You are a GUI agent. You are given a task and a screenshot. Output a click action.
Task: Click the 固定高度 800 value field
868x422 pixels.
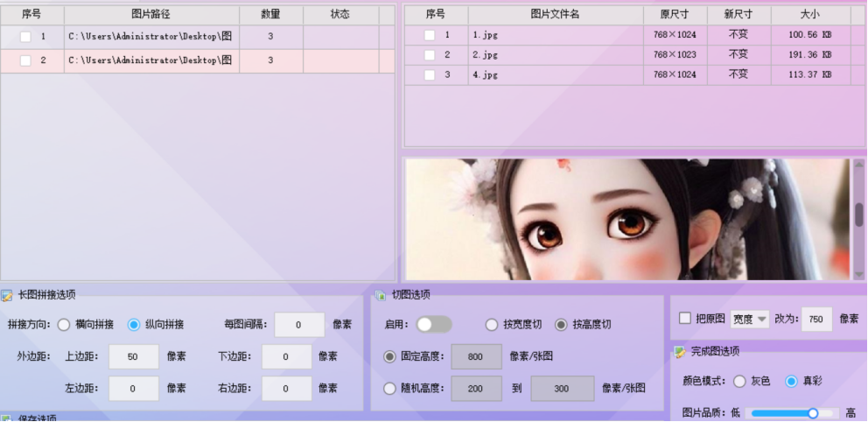(477, 357)
